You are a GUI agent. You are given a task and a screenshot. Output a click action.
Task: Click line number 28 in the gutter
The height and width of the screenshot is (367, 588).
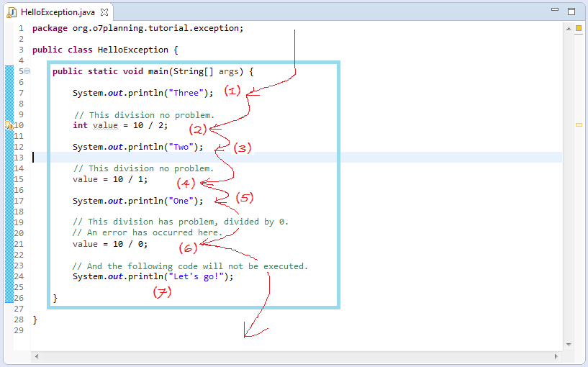point(19,320)
